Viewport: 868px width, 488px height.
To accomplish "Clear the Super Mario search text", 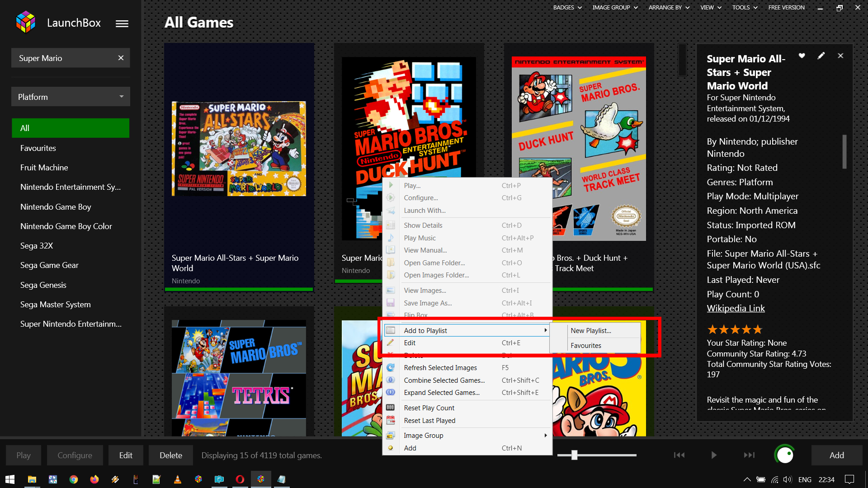I will 121,58.
